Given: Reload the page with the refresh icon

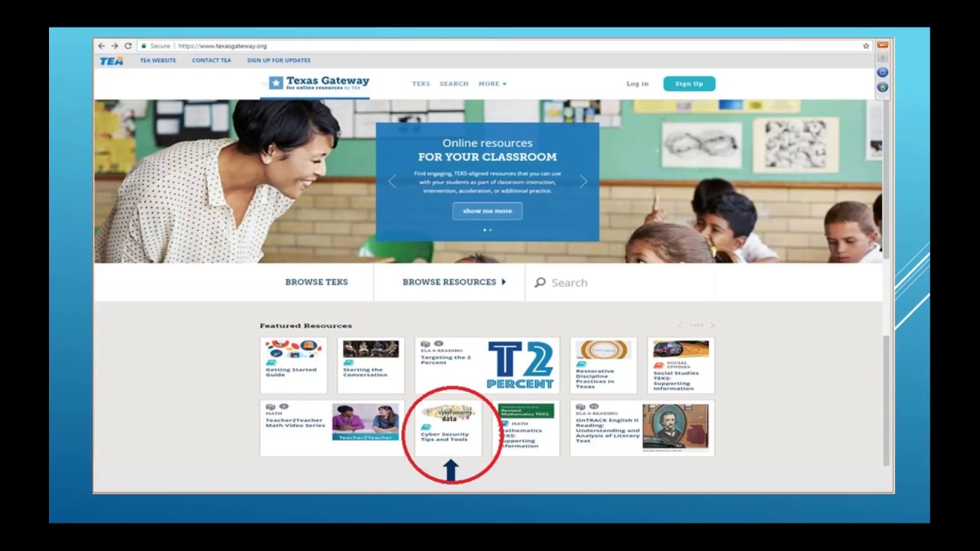Looking at the screenshot, I should click(128, 46).
